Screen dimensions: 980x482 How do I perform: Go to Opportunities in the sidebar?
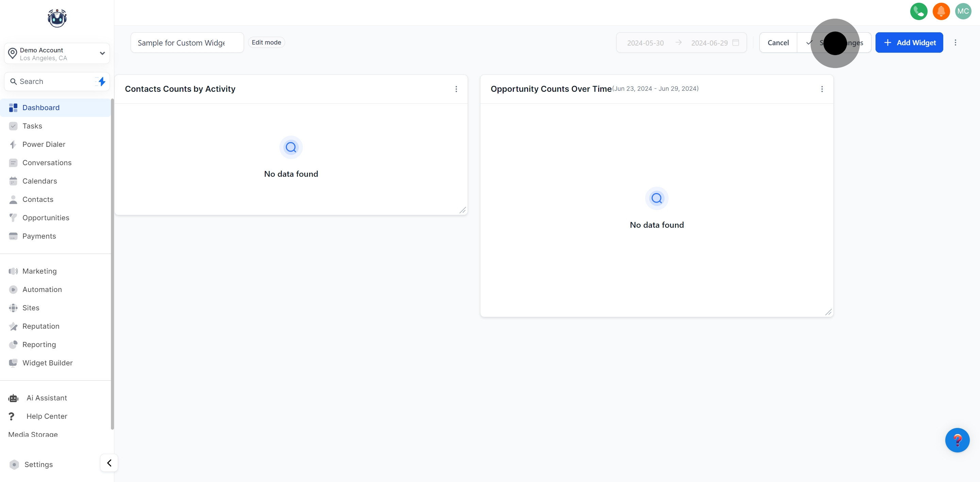(x=46, y=218)
